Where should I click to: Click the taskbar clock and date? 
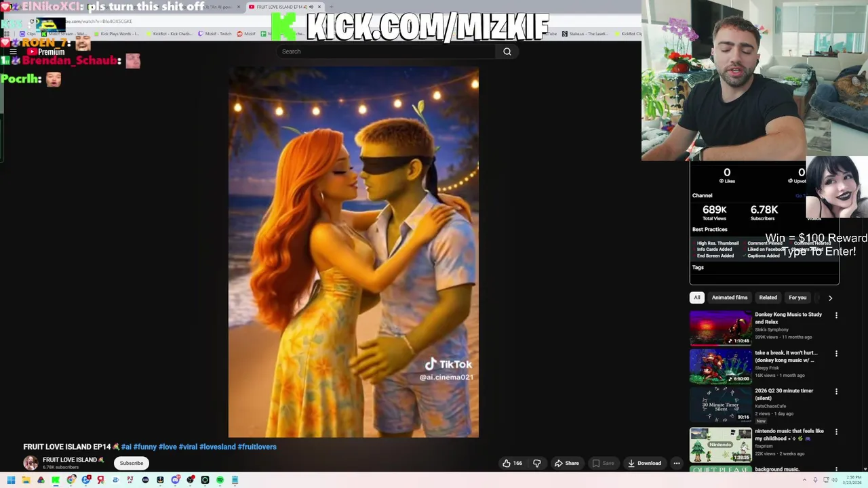[854, 480]
